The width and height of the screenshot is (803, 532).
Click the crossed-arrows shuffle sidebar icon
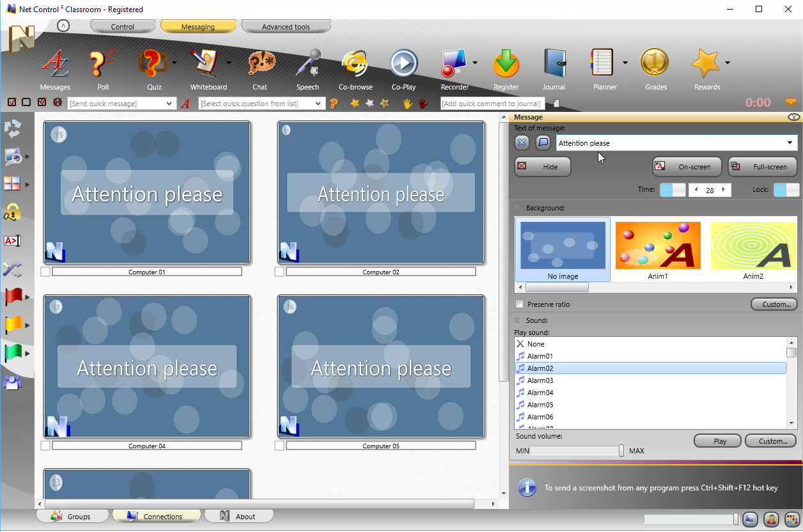13,269
